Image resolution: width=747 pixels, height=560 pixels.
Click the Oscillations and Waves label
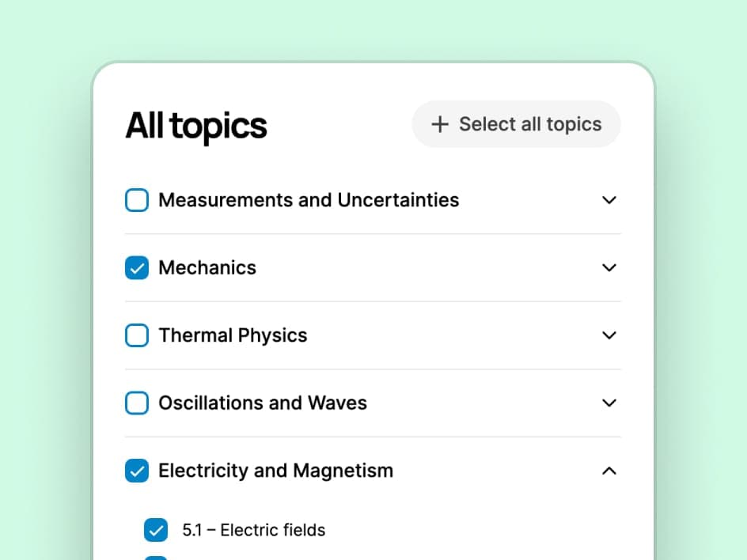[263, 403]
